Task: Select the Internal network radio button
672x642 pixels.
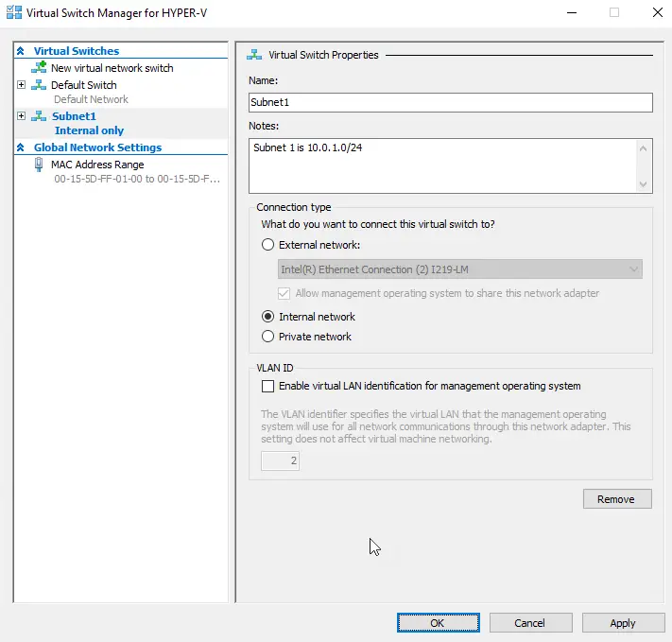Action: point(267,317)
